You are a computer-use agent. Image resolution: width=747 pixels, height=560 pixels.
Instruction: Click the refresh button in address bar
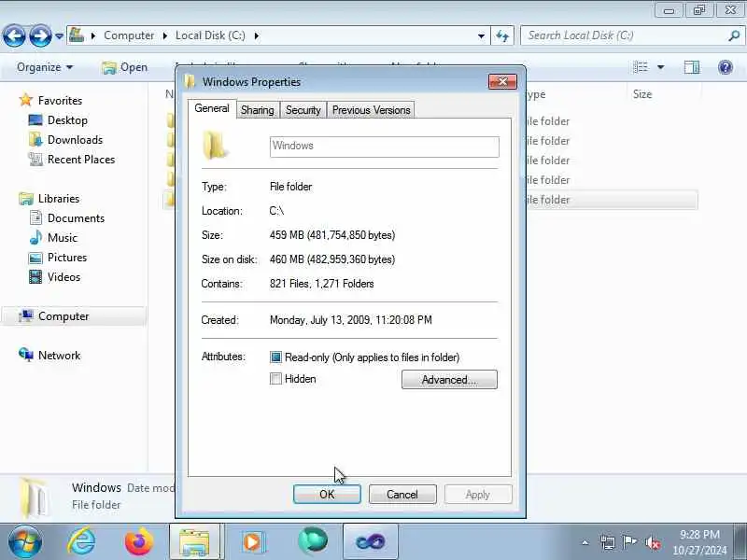(x=502, y=35)
